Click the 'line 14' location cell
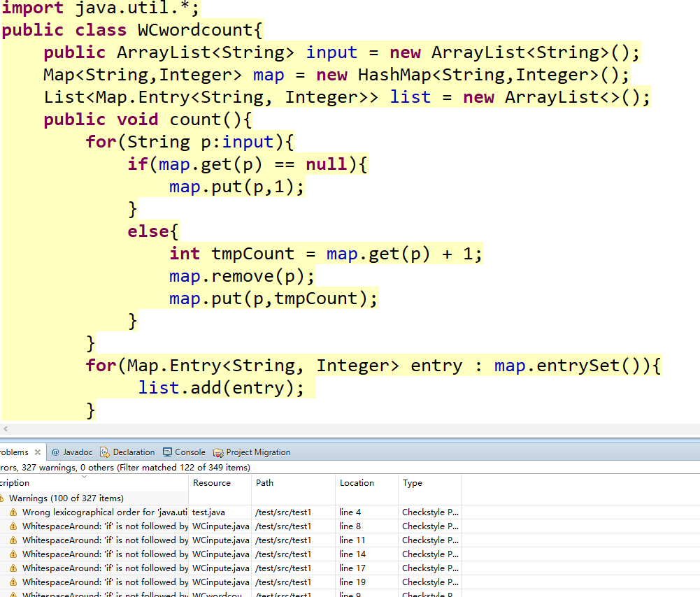700x597 pixels. (x=352, y=554)
